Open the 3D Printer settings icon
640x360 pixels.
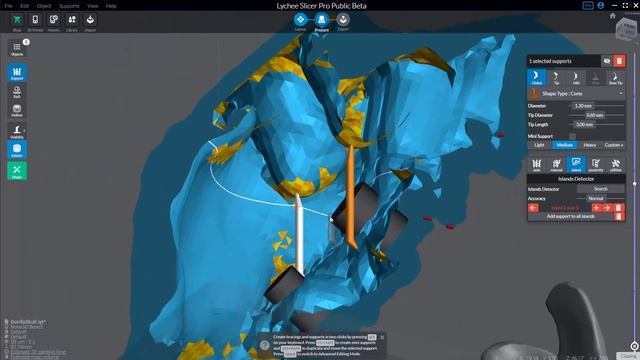tap(35, 20)
